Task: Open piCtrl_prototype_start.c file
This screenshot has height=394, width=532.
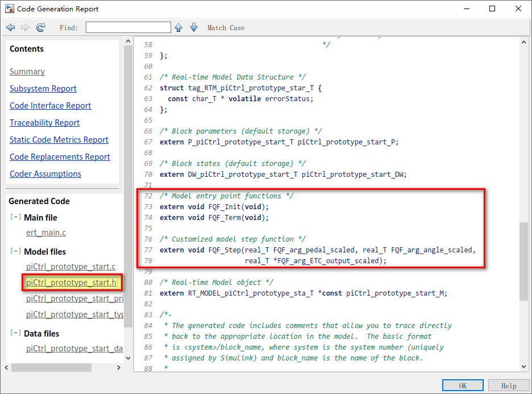Action: pos(71,267)
